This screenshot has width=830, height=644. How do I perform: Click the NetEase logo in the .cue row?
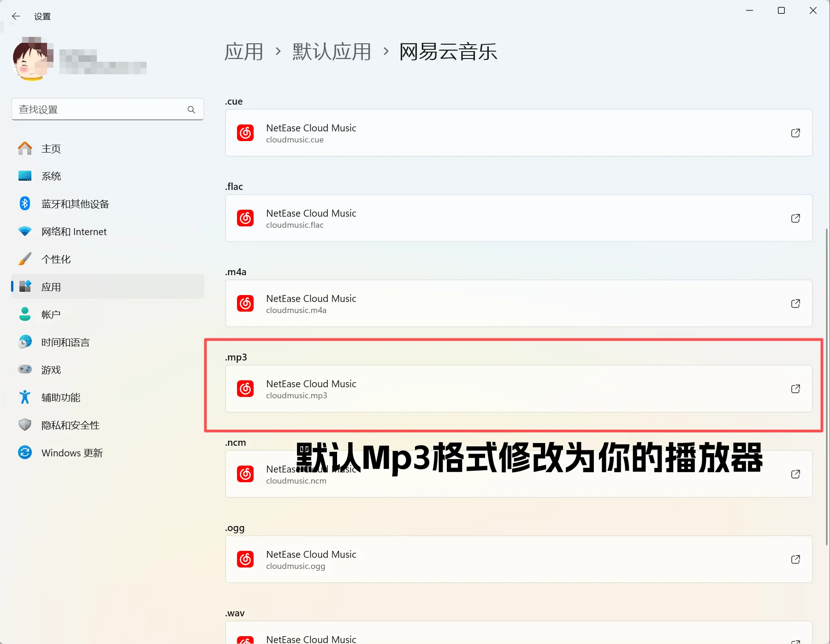[245, 133]
